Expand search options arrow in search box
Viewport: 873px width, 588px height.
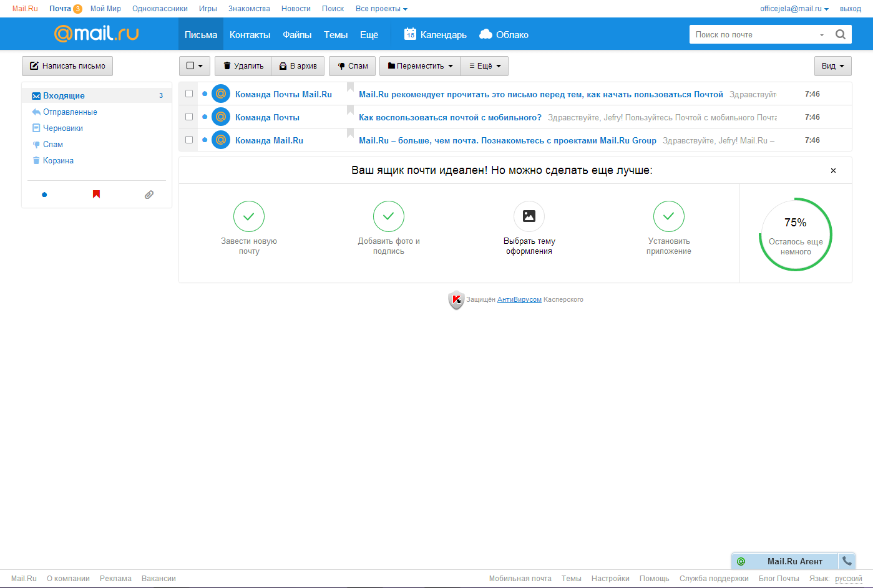click(x=822, y=35)
